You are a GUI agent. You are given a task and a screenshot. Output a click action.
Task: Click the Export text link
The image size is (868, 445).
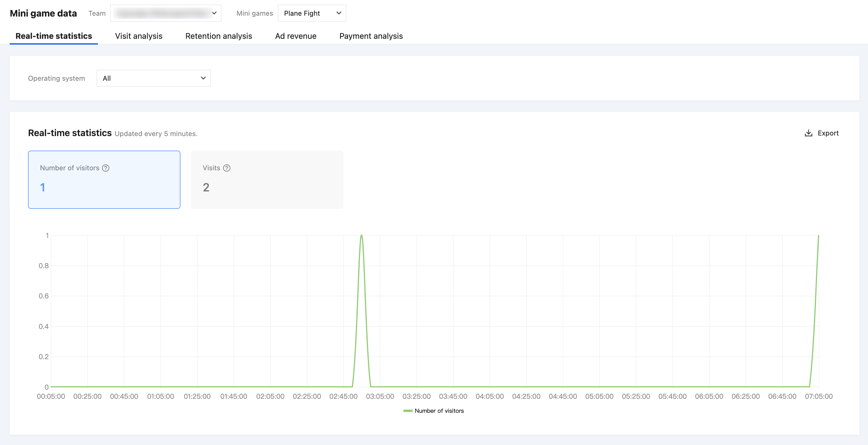pos(828,133)
